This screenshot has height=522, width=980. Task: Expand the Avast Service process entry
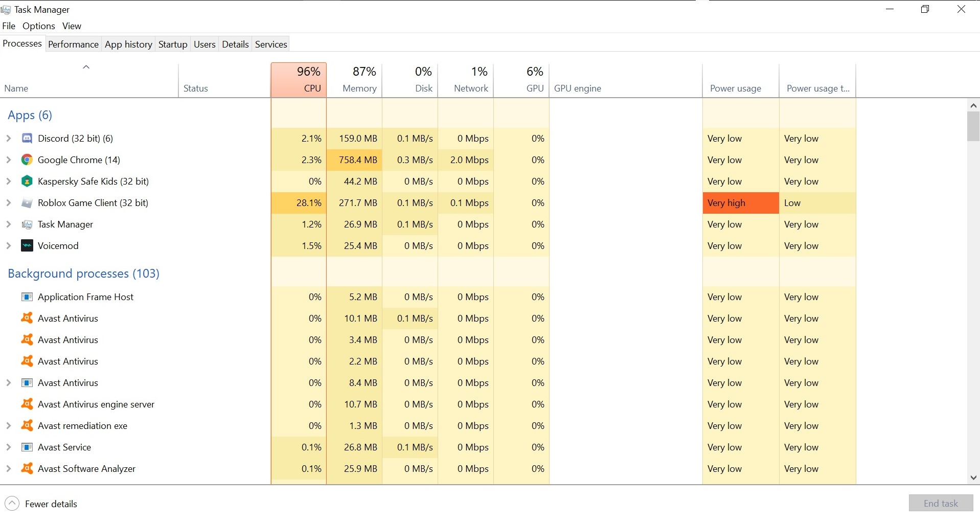point(9,447)
